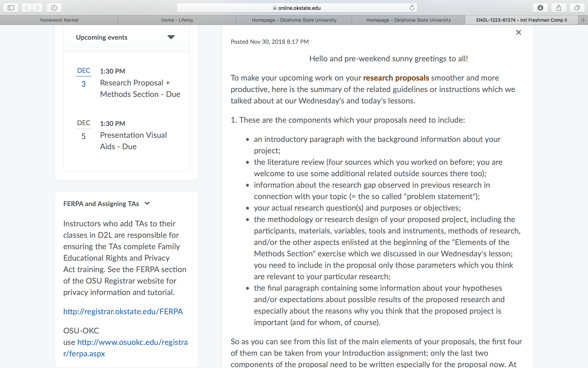Open the Safari share menu
This screenshot has width=588, height=368.
[559, 8]
